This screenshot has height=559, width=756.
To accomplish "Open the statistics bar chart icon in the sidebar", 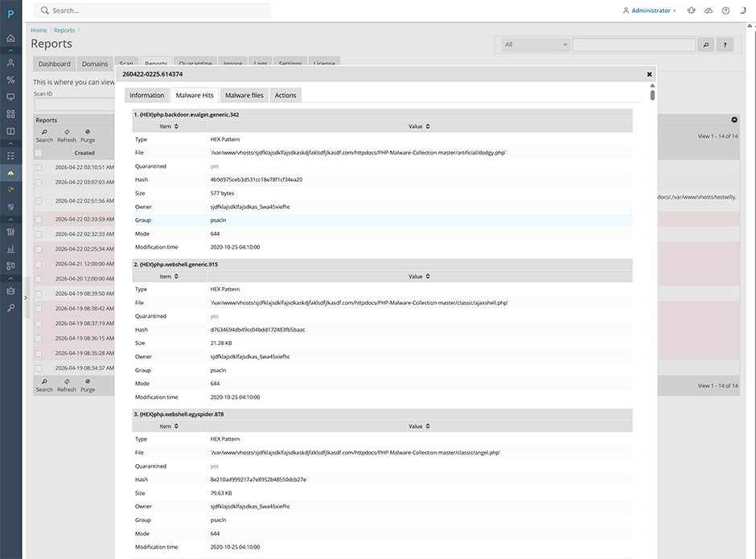I will pos(10,249).
